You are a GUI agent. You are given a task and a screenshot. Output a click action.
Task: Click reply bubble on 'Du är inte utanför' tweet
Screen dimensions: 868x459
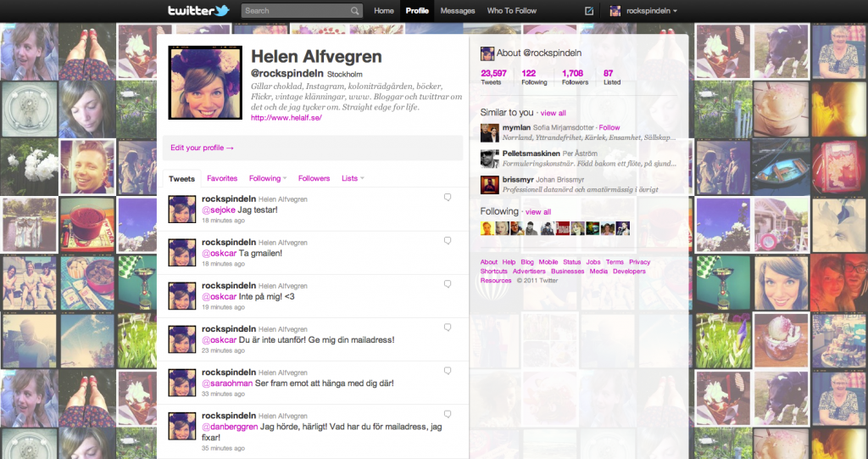448,327
